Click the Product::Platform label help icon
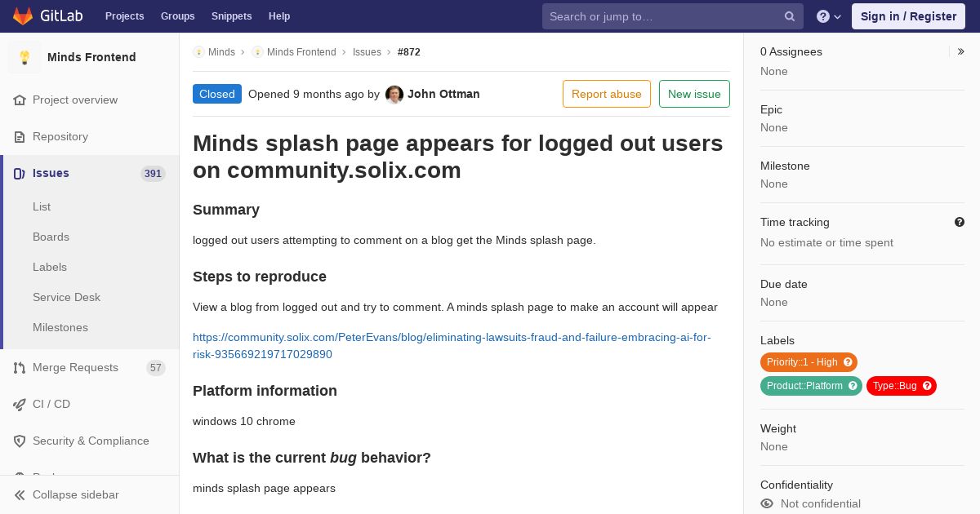The width and height of the screenshot is (980, 514). click(853, 386)
